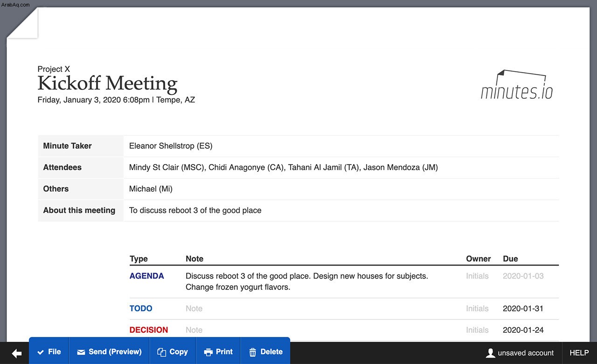Open the HELP menu
This screenshot has width=597, height=364.
click(x=579, y=353)
